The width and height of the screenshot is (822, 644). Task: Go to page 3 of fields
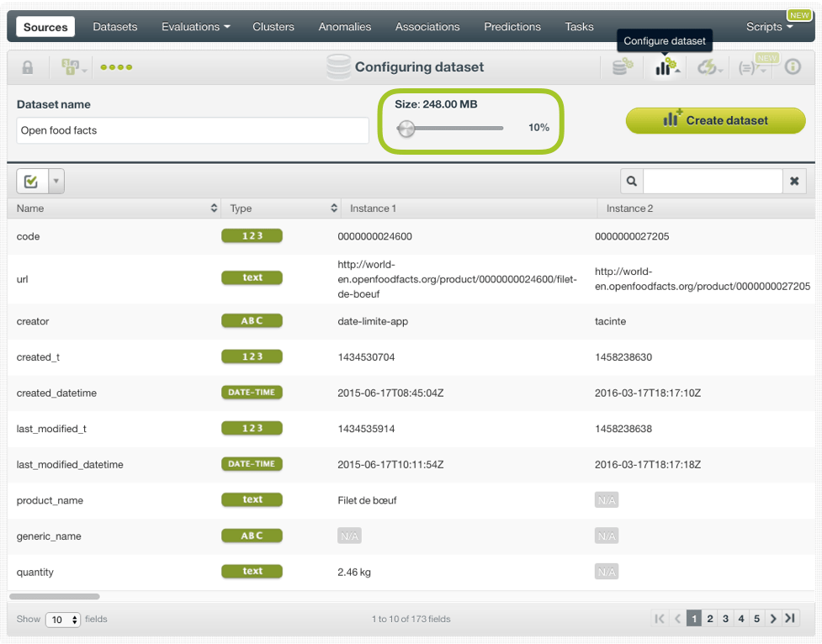(725, 619)
